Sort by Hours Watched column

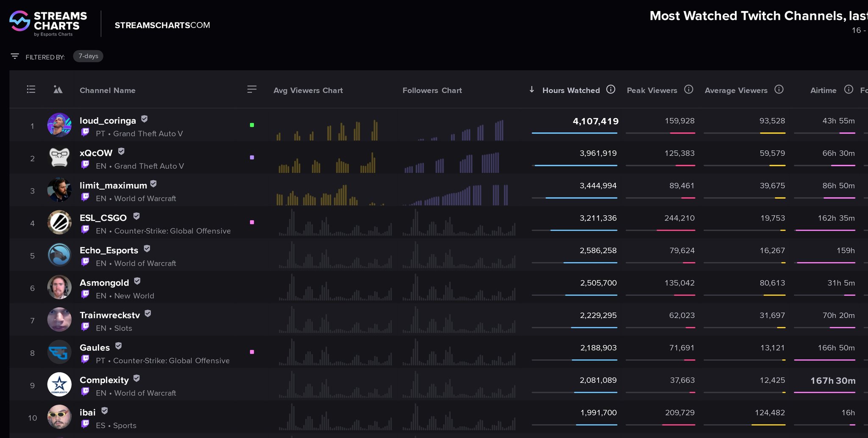tap(571, 90)
